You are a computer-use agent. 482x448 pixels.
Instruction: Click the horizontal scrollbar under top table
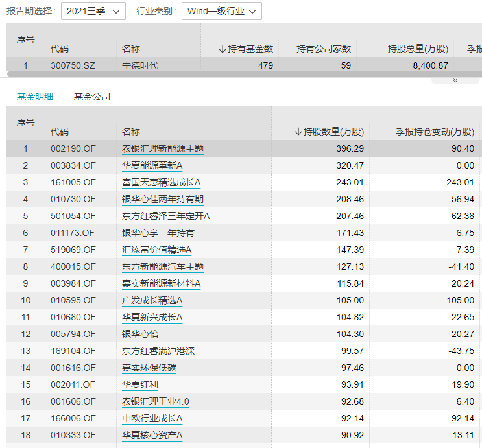pos(245,74)
